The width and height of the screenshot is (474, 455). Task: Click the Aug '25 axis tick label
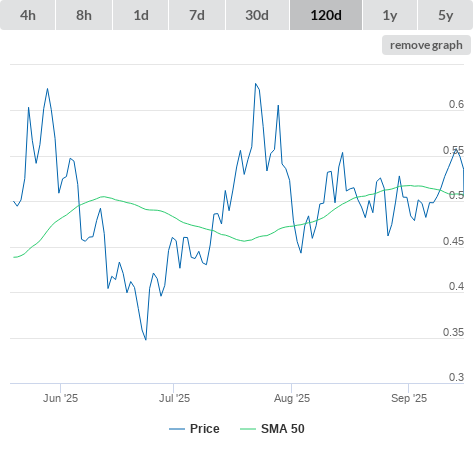click(x=292, y=398)
